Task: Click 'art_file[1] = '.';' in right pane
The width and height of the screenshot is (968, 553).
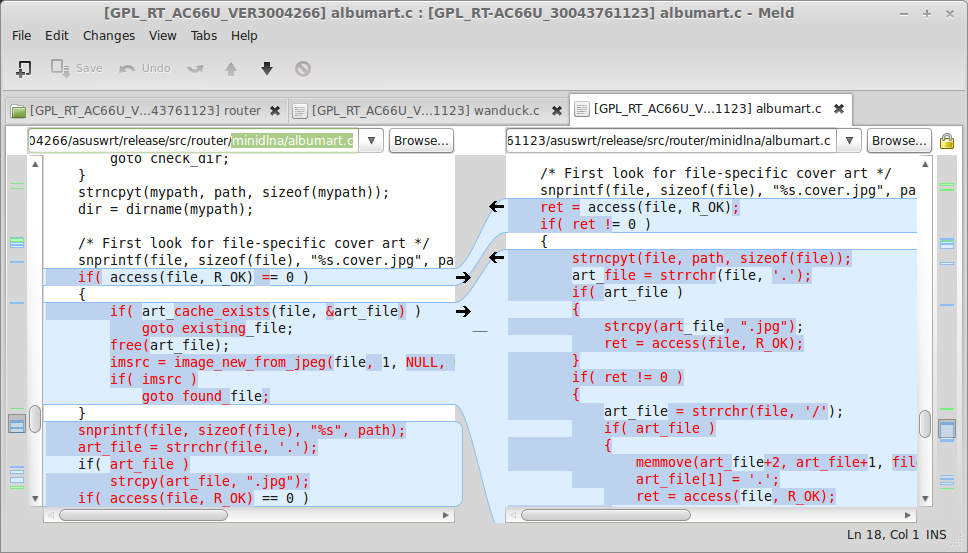Action: [708, 480]
